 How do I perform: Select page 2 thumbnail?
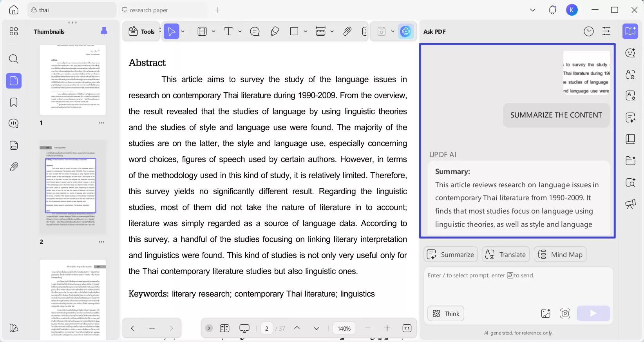(x=72, y=188)
